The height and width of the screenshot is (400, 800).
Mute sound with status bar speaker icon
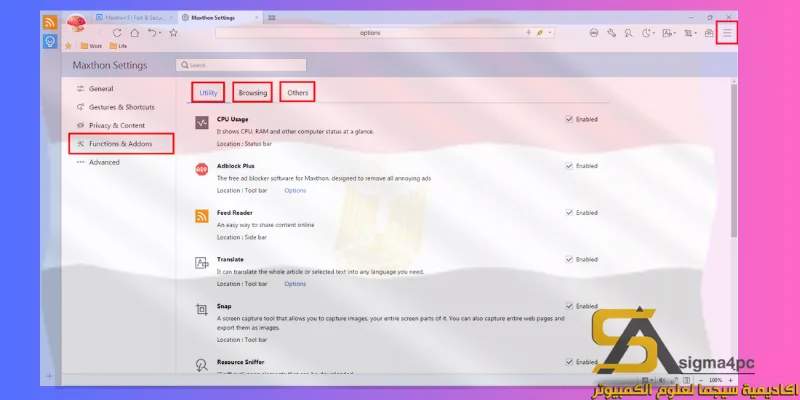[663, 380]
